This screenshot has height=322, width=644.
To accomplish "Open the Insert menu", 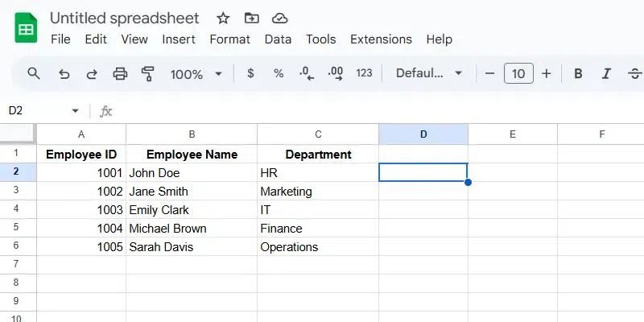I will [x=179, y=39].
